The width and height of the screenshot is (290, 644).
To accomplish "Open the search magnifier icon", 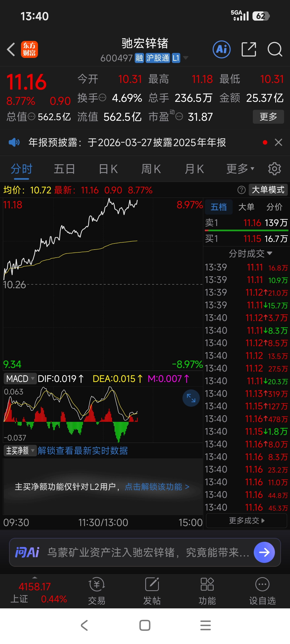I will pos(275,49).
